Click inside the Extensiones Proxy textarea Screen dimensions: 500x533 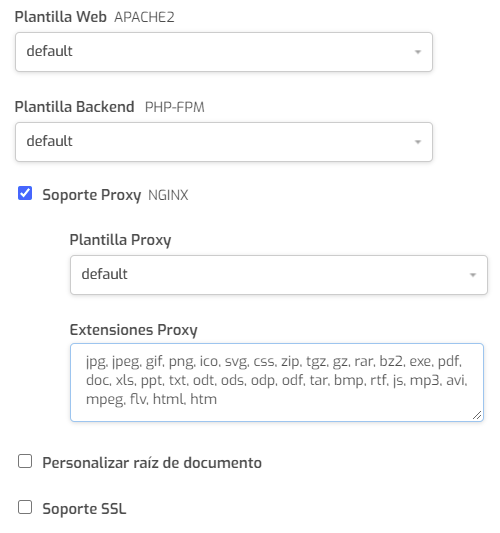click(x=277, y=382)
